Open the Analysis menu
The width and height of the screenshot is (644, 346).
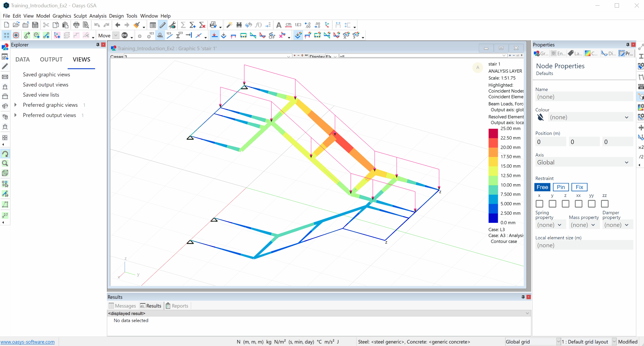point(98,16)
